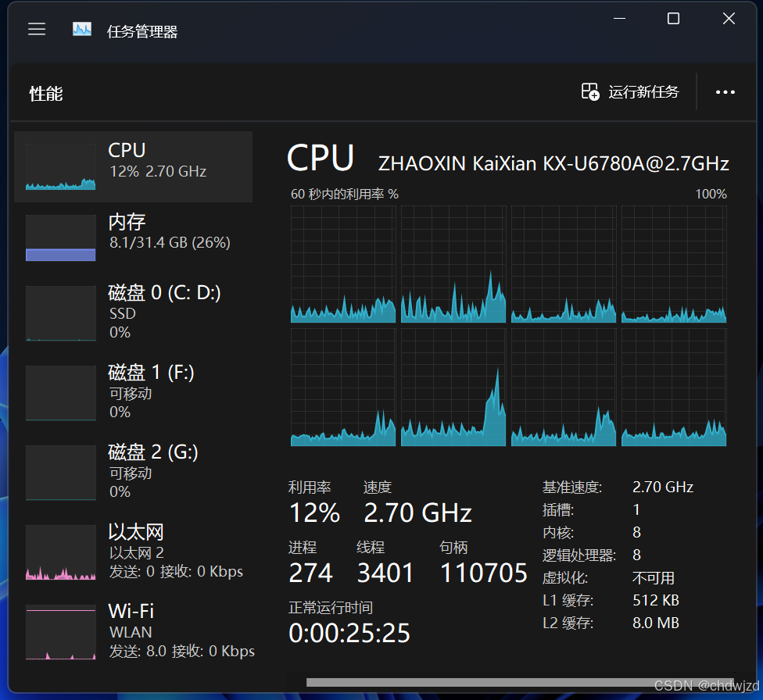
Task: Maximize the Task Manager window
Action: pos(673,19)
